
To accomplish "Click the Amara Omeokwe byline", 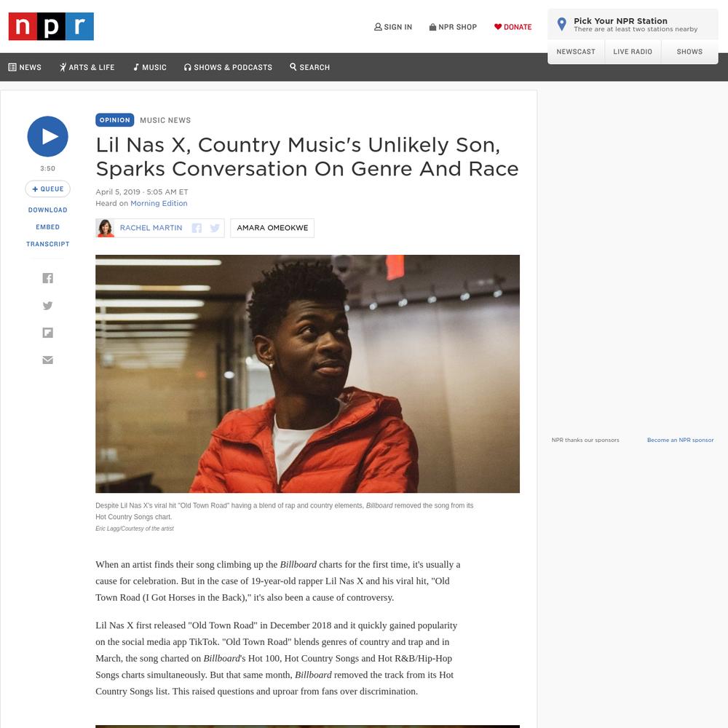I will pyautogui.click(x=272, y=228).
